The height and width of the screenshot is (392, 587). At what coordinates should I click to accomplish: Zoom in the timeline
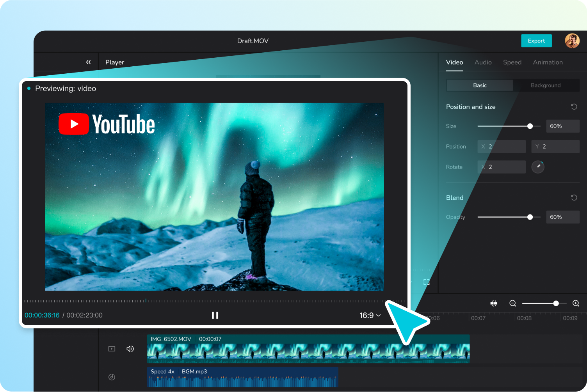576,303
